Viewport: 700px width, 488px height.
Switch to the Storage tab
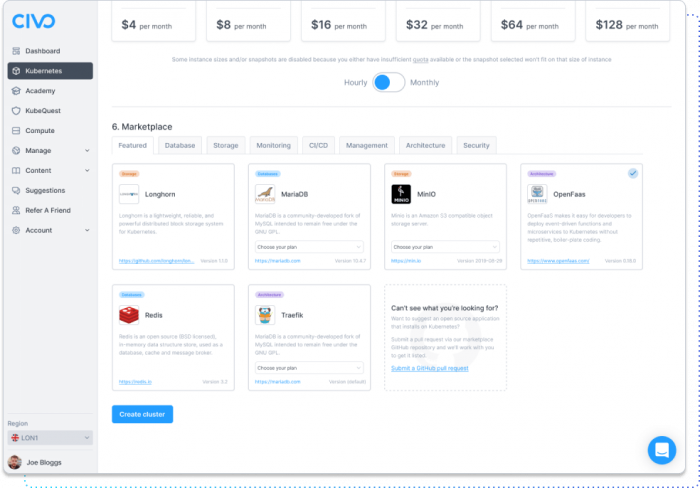(x=226, y=146)
